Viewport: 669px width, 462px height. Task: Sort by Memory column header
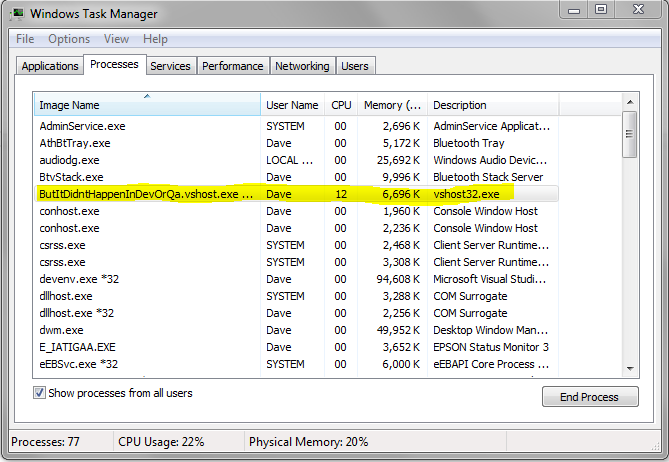[392, 105]
